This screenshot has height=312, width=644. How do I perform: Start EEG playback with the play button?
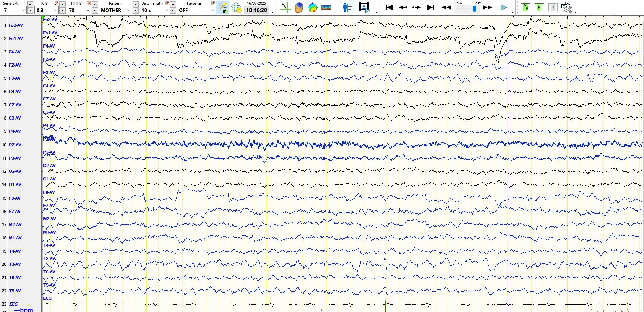[504, 7]
